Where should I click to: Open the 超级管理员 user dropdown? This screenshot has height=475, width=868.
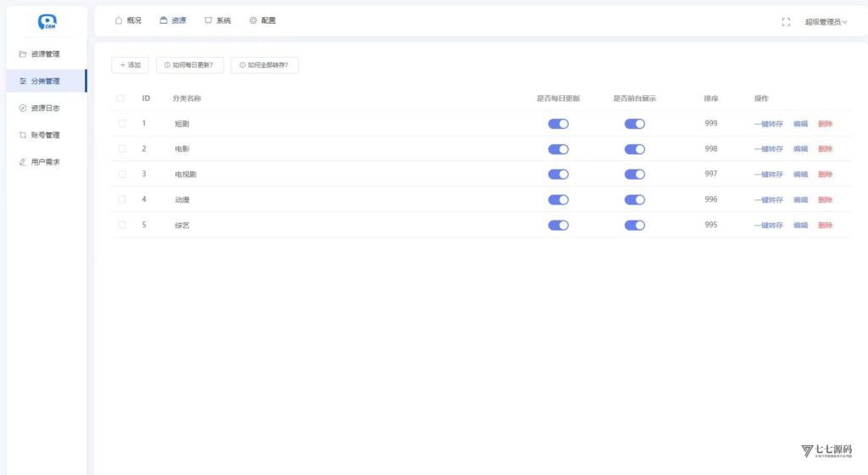(x=826, y=22)
